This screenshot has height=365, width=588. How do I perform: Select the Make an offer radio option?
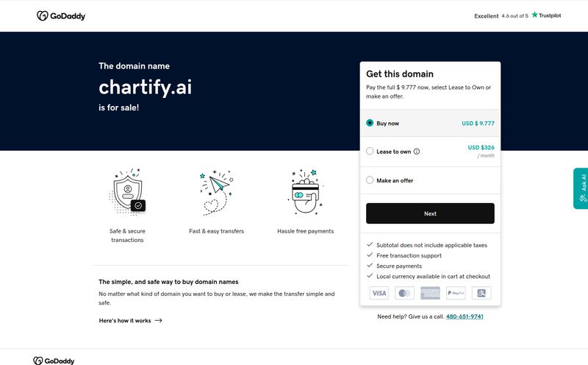tap(370, 180)
